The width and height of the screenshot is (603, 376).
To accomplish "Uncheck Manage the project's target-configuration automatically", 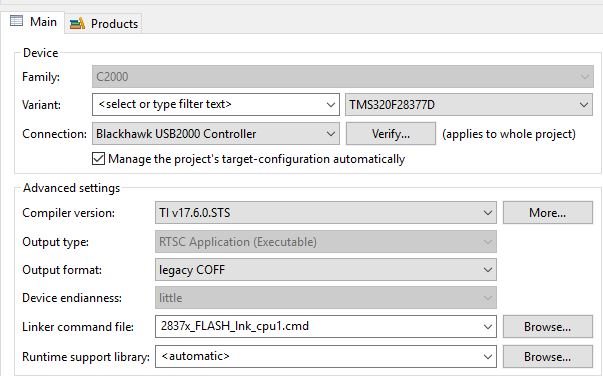I will click(98, 158).
